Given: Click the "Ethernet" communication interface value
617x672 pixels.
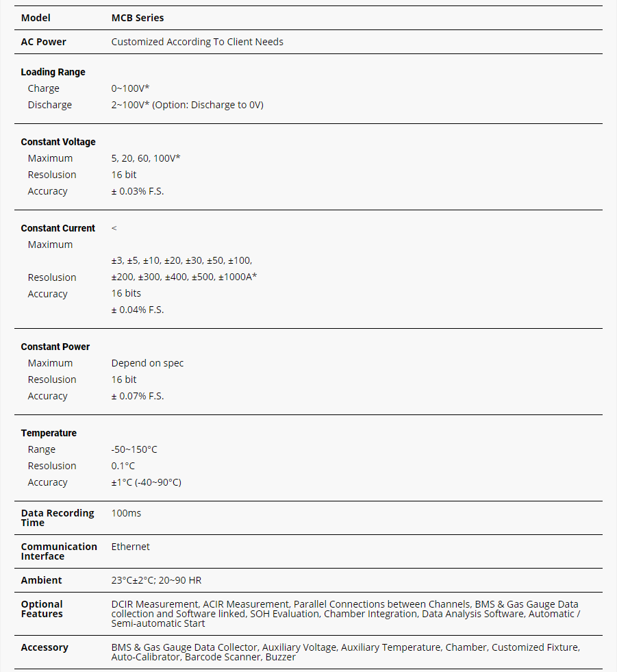Looking at the screenshot, I should click(130, 547).
